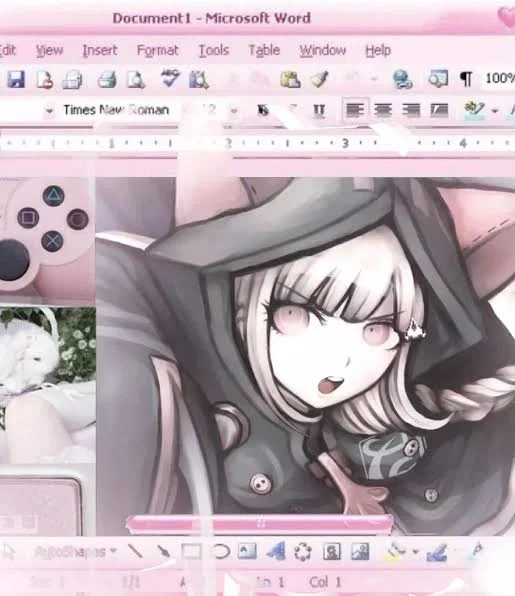Insert Hyperlink globe icon
This screenshot has width=515, height=596.
tap(402, 79)
